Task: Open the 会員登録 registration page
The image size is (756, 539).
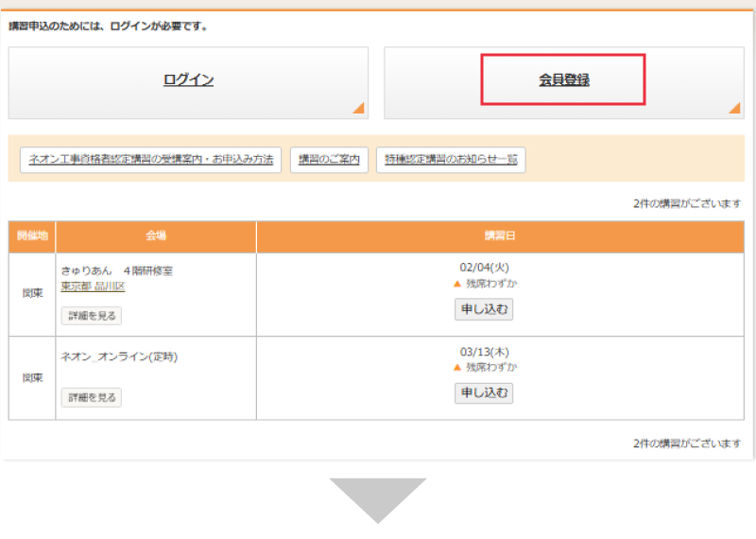Action: [x=563, y=80]
